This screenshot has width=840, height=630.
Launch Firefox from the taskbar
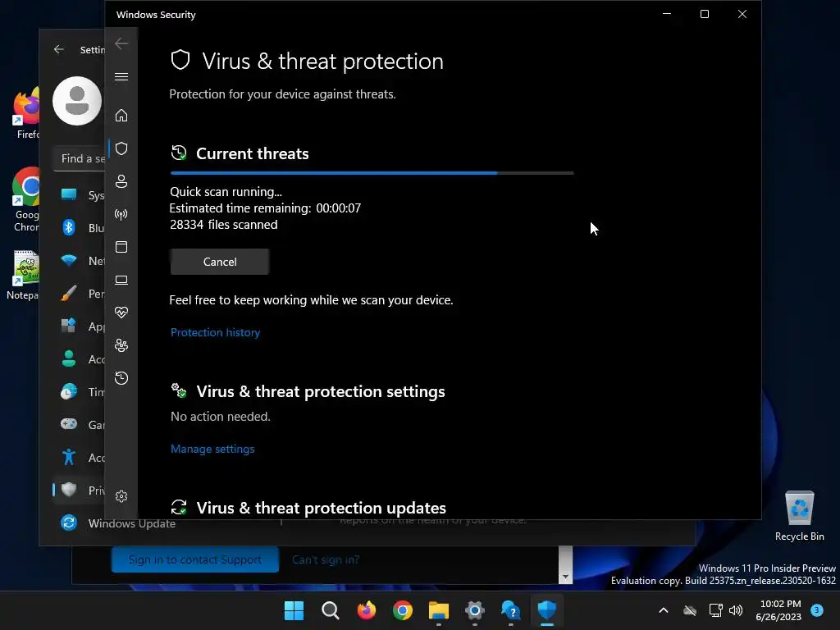point(367,610)
